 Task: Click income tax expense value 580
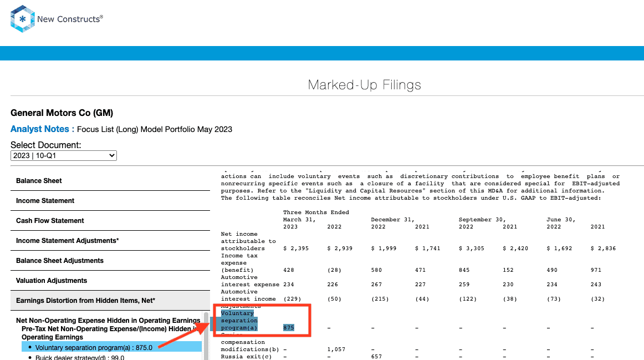pos(377,270)
